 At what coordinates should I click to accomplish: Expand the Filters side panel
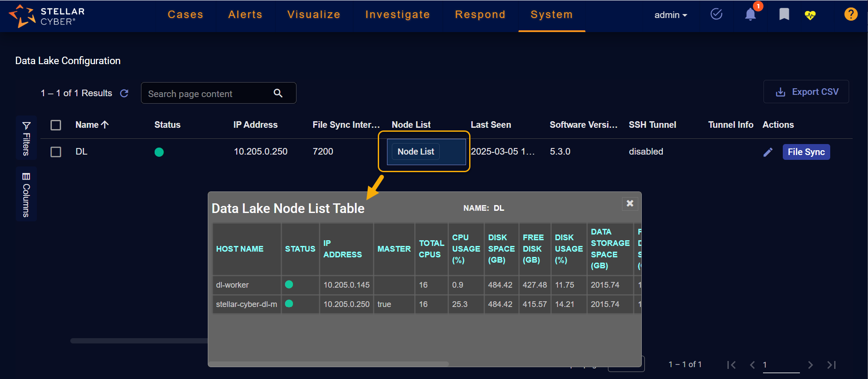pos(26,138)
